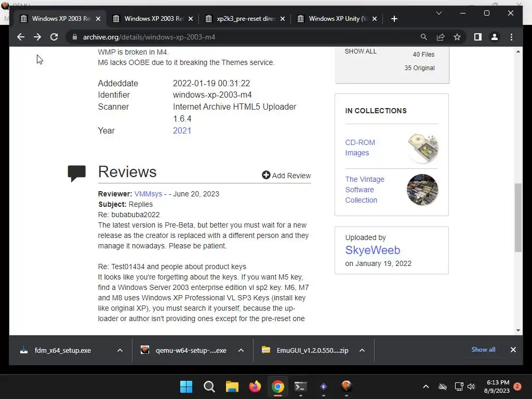Image resolution: width=532 pixels, height=399 pixels.
Task: Click the Reviews speech bubble icon
Action: point(77,174)
